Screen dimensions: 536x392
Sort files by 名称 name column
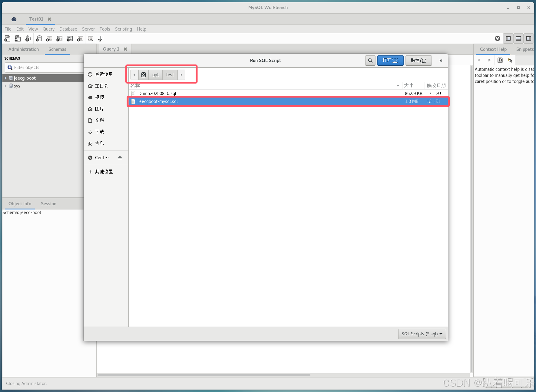(x=265, y=86)
